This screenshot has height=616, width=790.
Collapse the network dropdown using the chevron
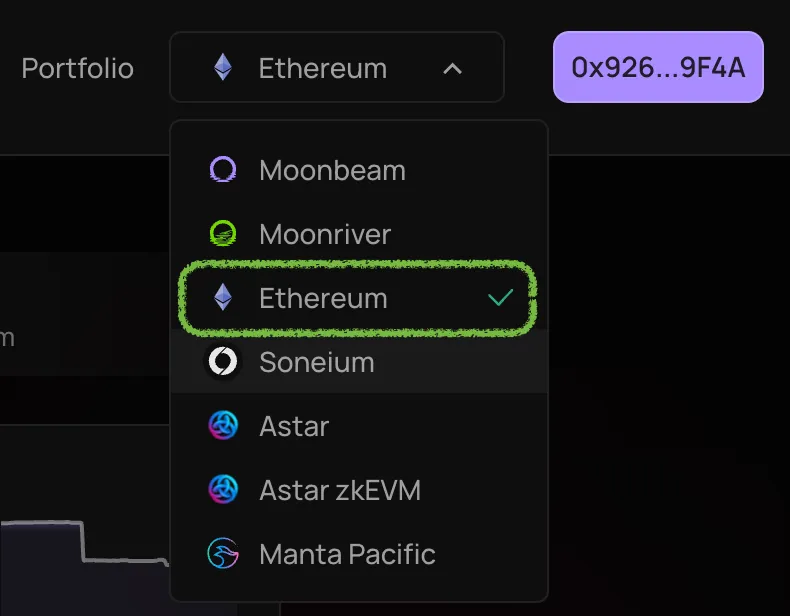pyautogui.click(x=452, y=69)
